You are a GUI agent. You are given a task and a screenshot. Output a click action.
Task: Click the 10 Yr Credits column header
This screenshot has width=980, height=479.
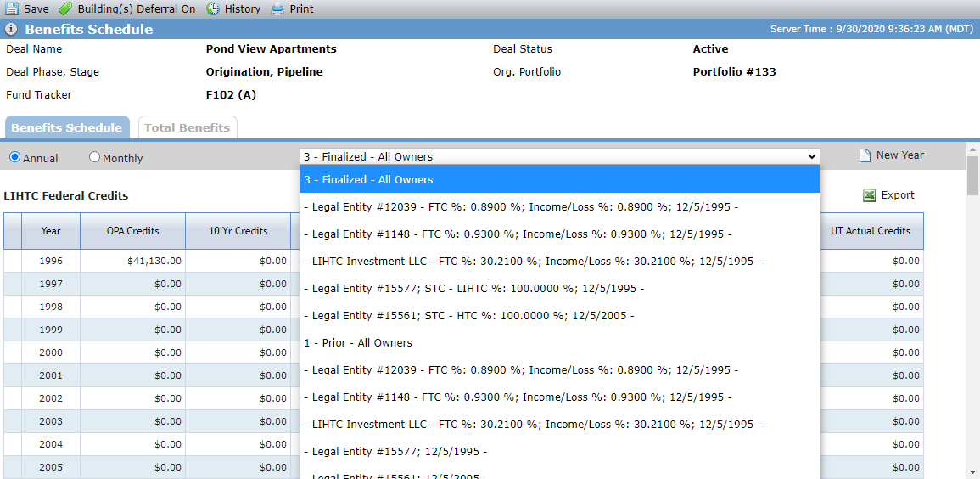pyautogui.click(x=238, y=231)
